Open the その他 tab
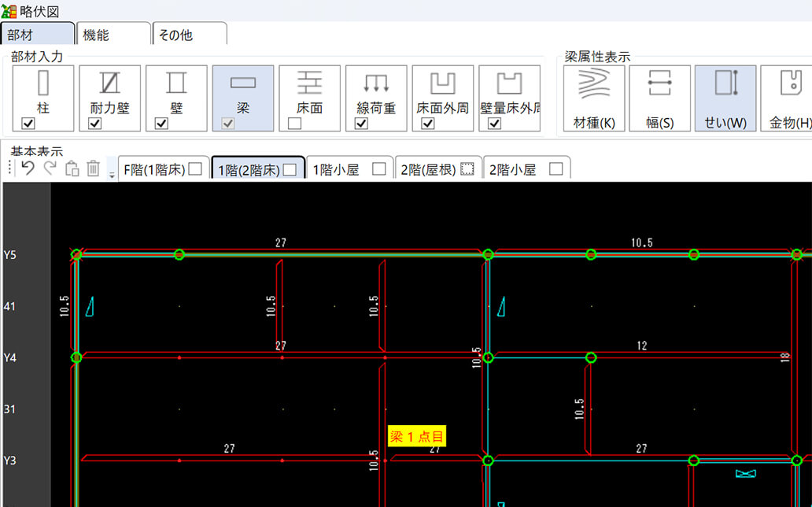The image size is (812, 507). (189, 35)
